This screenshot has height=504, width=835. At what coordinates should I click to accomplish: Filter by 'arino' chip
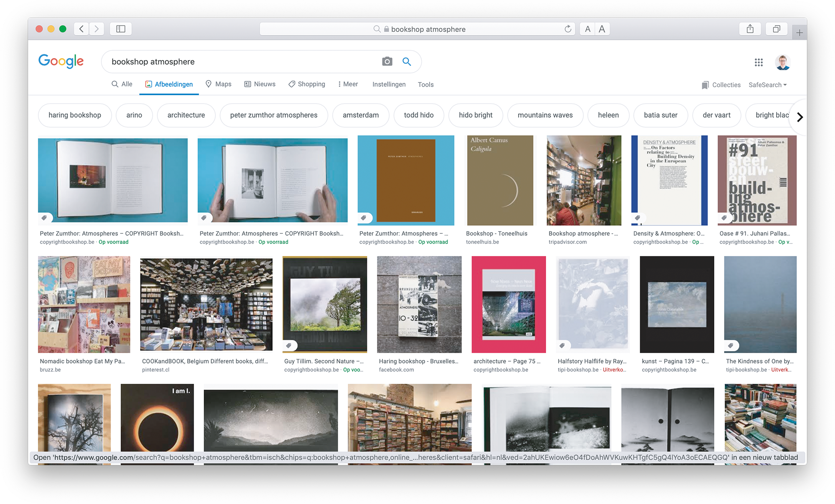tap(134, 115)
